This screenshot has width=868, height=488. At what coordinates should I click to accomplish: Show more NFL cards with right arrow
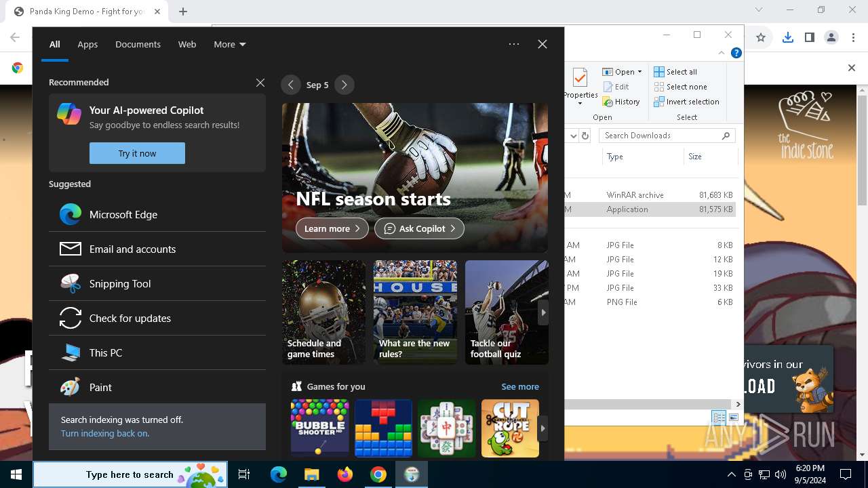pos(542,312)
